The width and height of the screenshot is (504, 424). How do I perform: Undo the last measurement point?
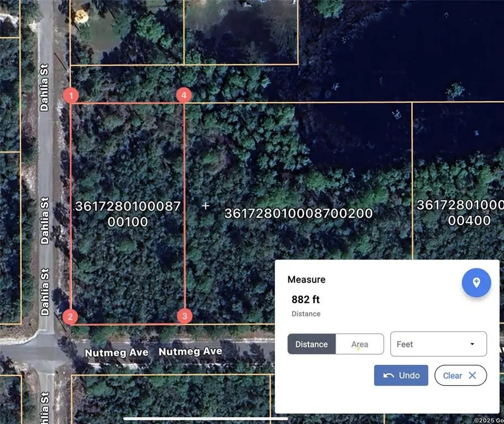click(x=401, y=375)
